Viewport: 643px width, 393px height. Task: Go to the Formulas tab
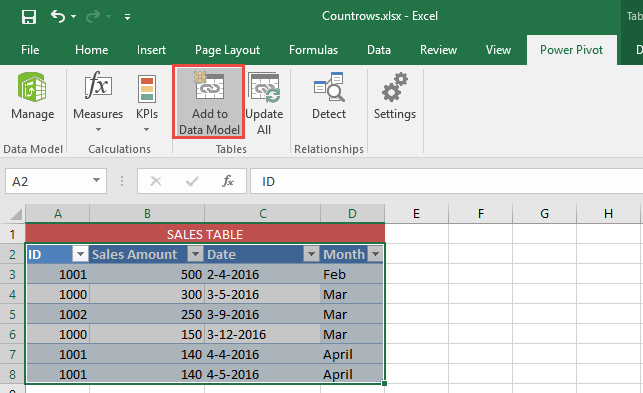(x=313, y=50)
